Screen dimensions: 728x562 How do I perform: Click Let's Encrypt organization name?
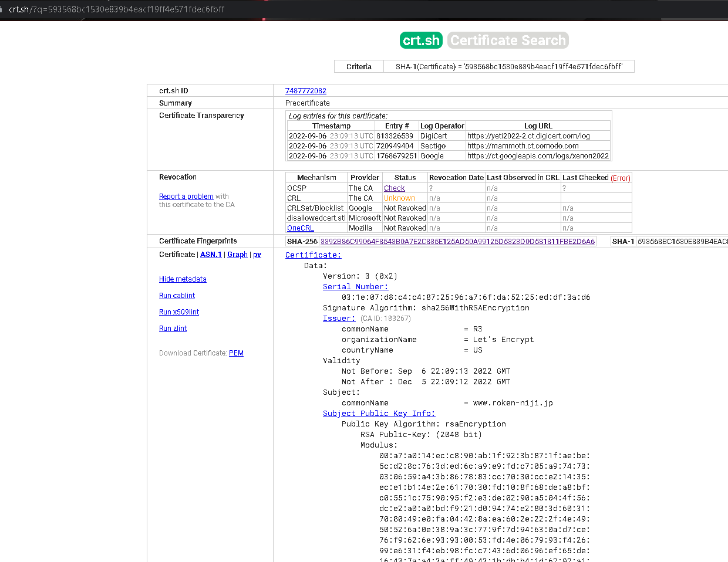tap(504, 340)
